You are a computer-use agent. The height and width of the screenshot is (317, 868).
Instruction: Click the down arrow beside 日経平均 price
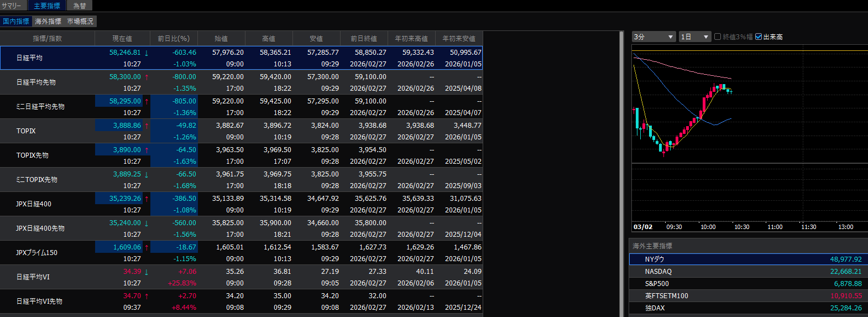coord(147,53)
